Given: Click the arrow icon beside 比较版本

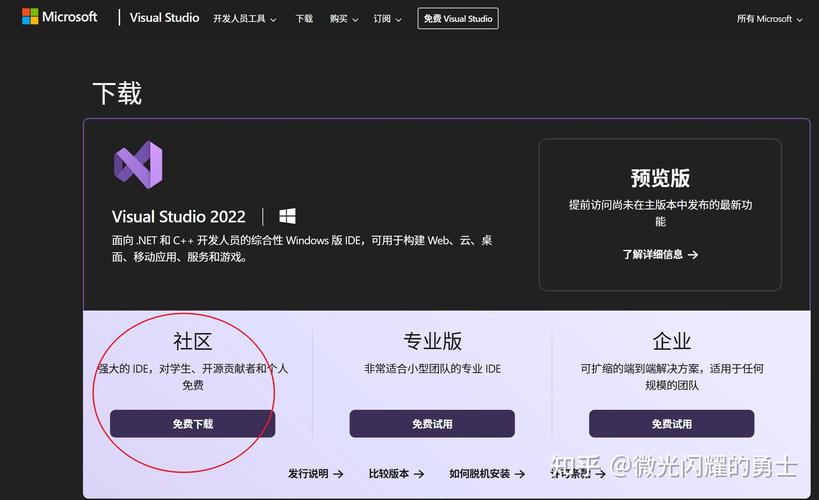Looking at the screenshot, I should 419,474.
